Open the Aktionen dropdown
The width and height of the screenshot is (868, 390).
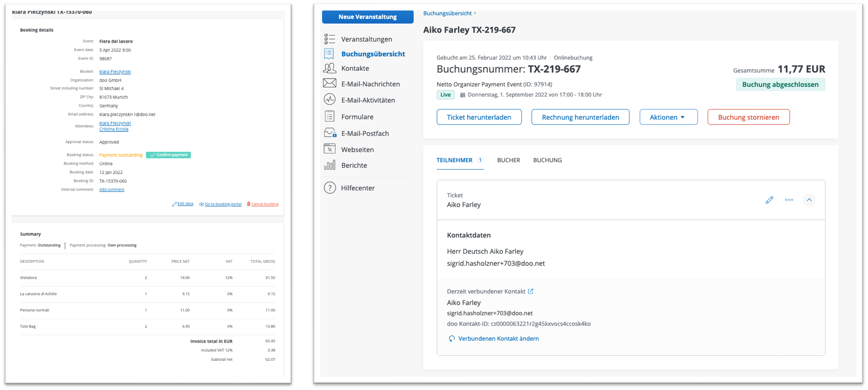point(668,117)
